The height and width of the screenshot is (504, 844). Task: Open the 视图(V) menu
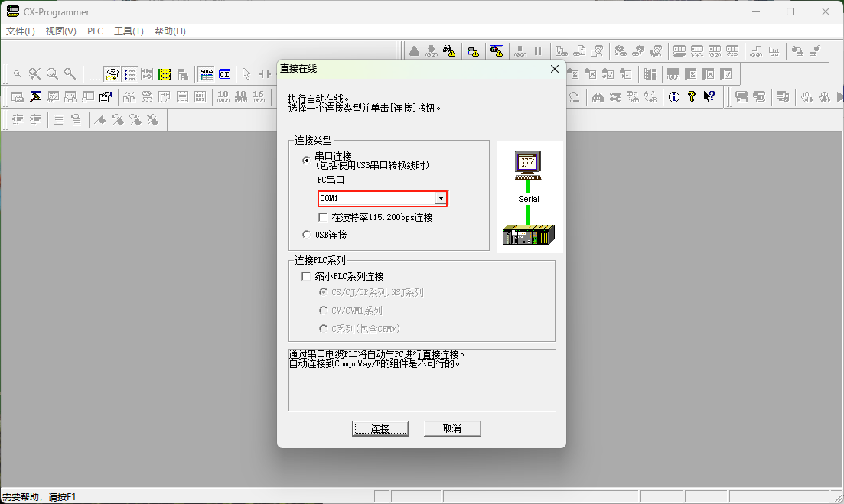[60, 31]
